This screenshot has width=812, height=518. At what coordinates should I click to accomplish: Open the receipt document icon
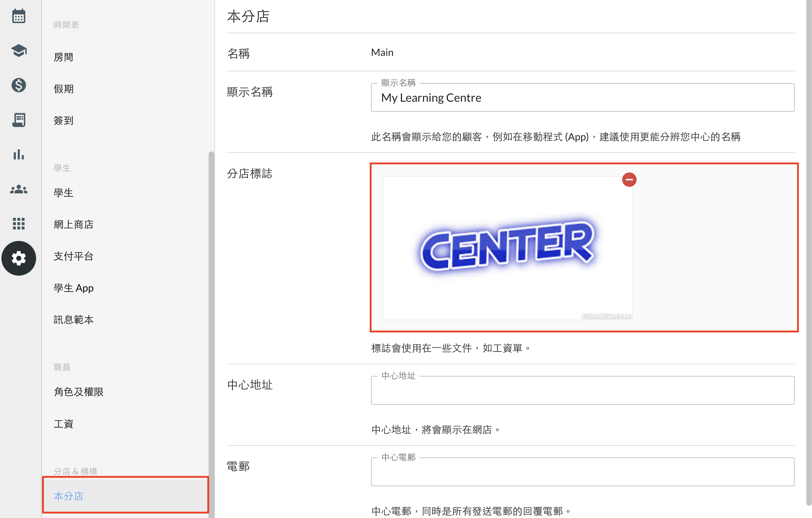[x=19, y=119]
